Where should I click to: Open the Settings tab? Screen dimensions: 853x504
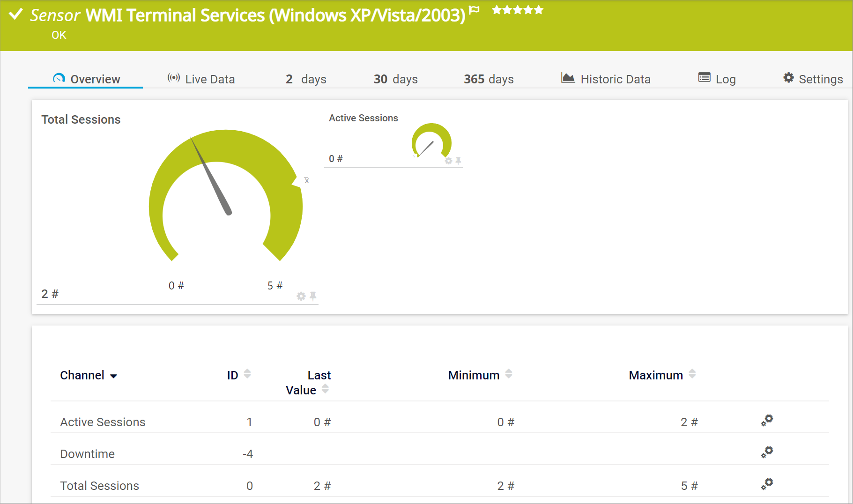coord(813,79)
